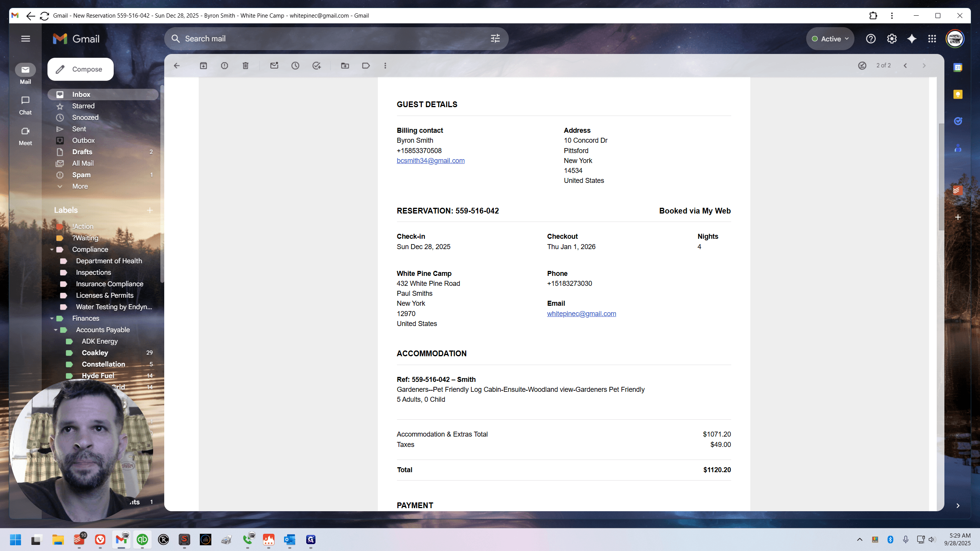Open the Inbox folder

[103, 95]
